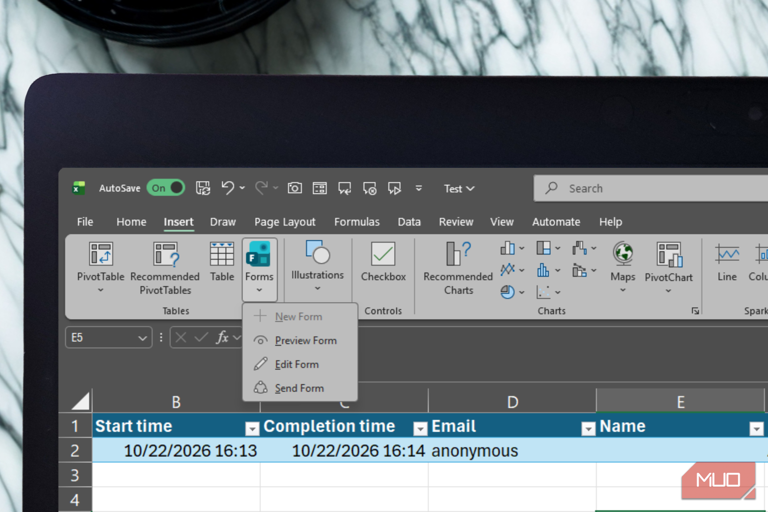Insert a scatter or bubble chart
Screen dimensions: 768x512
tap(548, 292)
